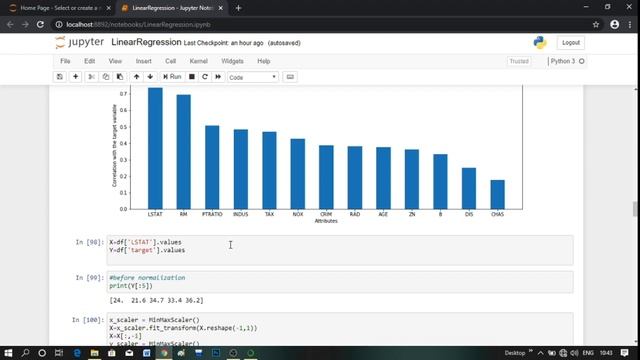Close the Home Page browser tab

(x=108, y=8)
